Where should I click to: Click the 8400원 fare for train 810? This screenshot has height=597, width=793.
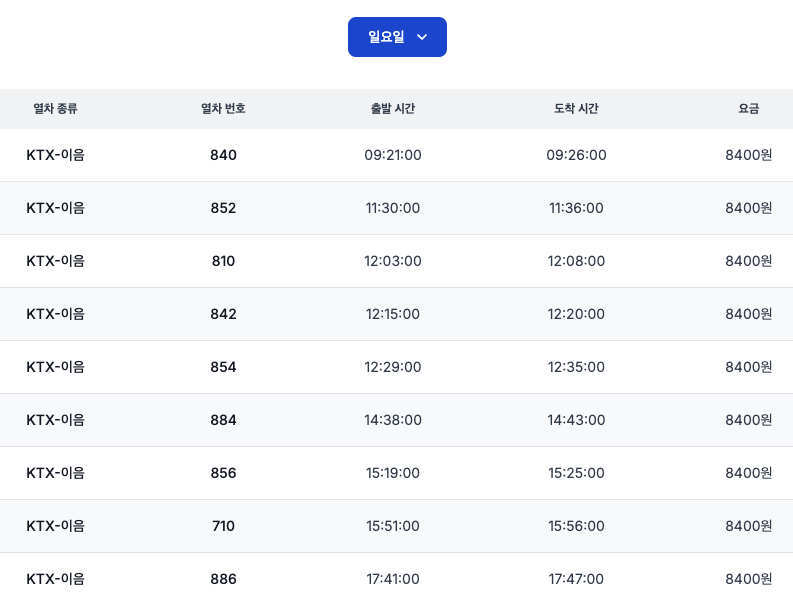(748, 261)
